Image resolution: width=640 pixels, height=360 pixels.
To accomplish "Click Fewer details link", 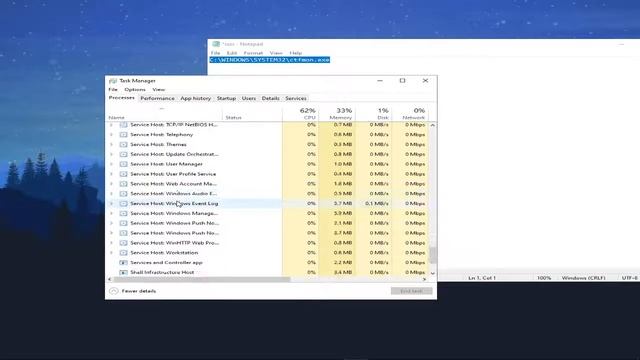I will [x=138, y=291].
